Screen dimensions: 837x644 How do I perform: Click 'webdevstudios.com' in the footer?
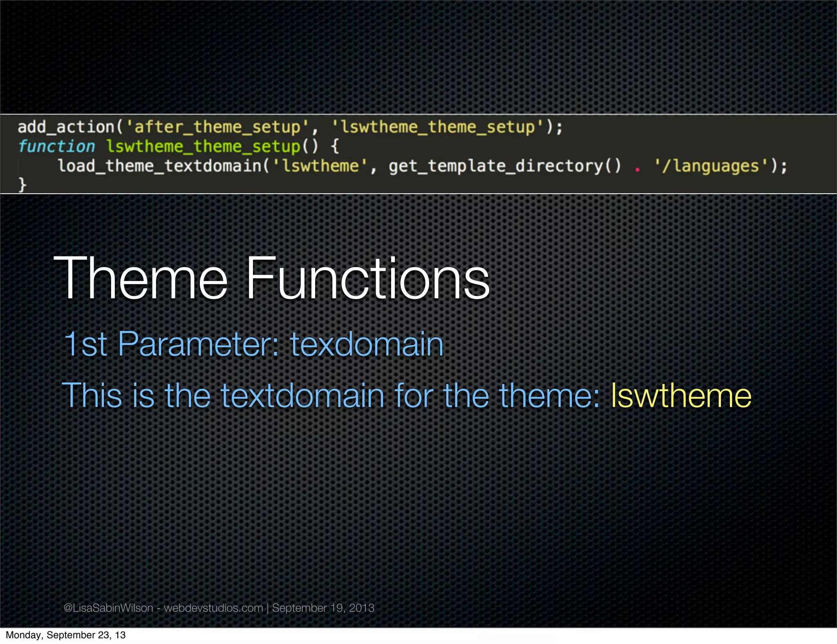tap(213, 608)
